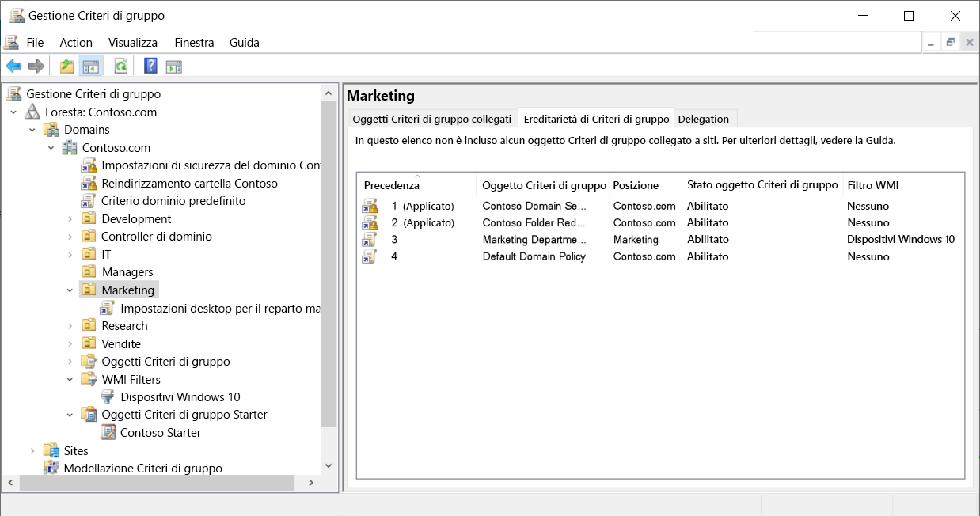The image size is (980, 516).
Task: Select the Dispositivi Windows 10 WMI filter icon
Action: coord(107,396)
